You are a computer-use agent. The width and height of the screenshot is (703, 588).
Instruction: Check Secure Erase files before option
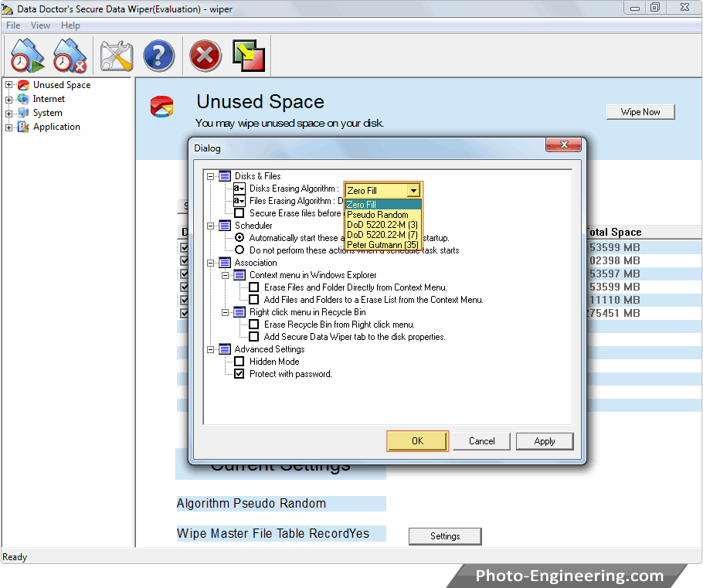pos(239,212)
